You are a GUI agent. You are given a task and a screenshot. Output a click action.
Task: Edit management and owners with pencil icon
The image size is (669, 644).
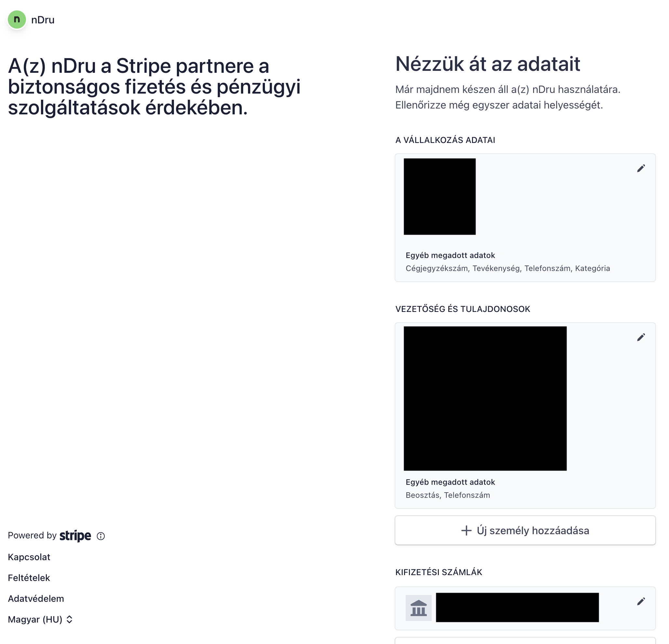(x=641, y=337)
